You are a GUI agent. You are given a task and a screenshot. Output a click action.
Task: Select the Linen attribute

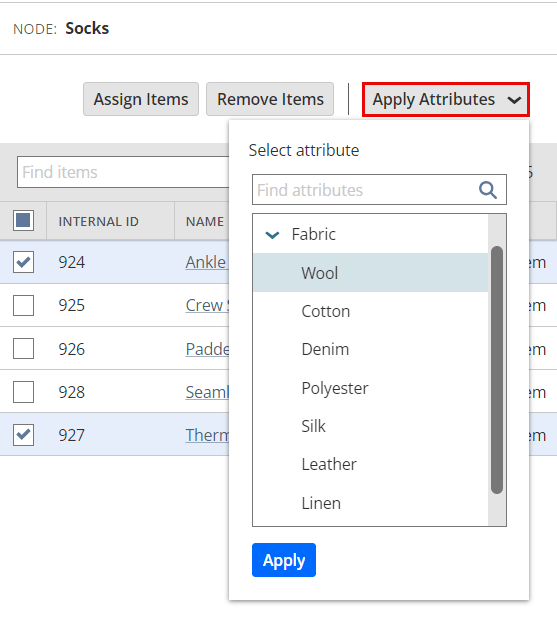[x=371, y=503]
